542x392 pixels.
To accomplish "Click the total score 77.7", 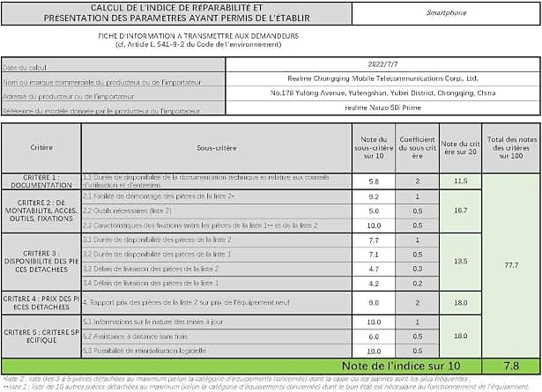I will coord(511,265).
